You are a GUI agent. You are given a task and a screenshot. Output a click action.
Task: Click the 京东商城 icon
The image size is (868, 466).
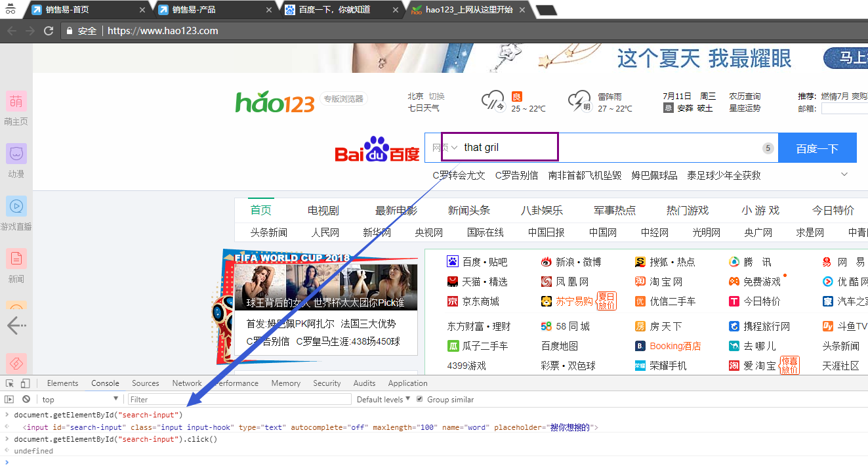(x=453, y=301)
